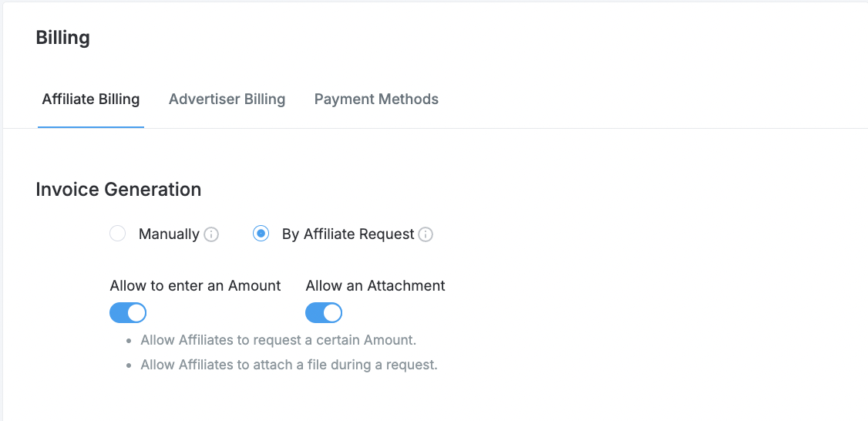Click the info icon beside By Affiliate Request
Viewport: 868px width, 421px height.
(x=426, y=235)
